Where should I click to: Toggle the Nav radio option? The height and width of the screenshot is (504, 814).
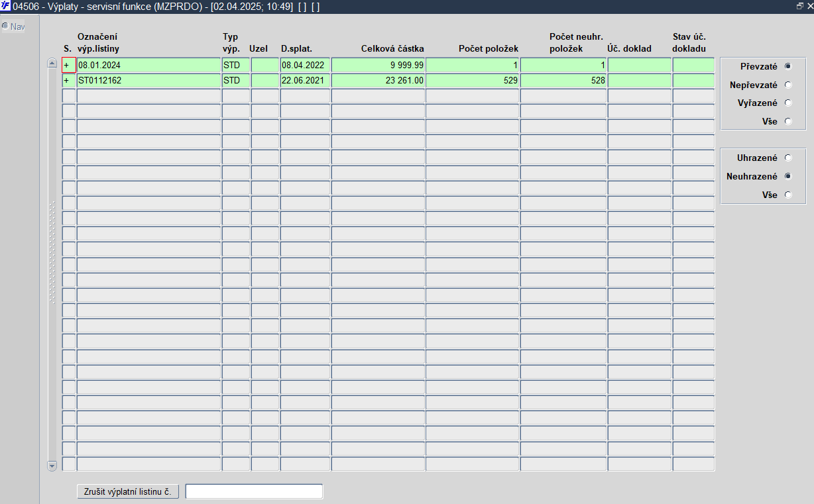5,26
